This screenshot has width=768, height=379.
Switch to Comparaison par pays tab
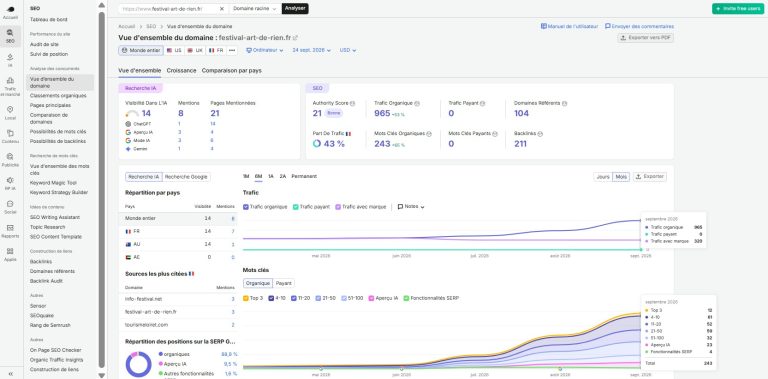pos(232,71)
